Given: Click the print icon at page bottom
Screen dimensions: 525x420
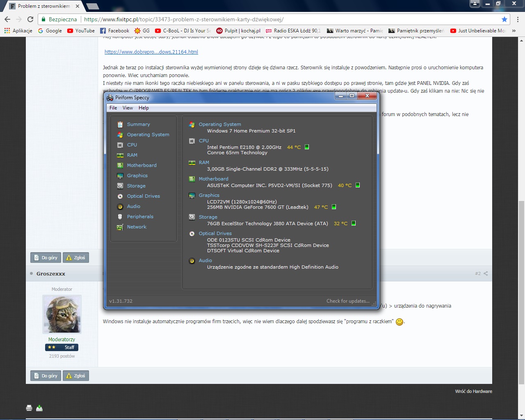Looking at the screenshot, I should click(x=29, y=408).
